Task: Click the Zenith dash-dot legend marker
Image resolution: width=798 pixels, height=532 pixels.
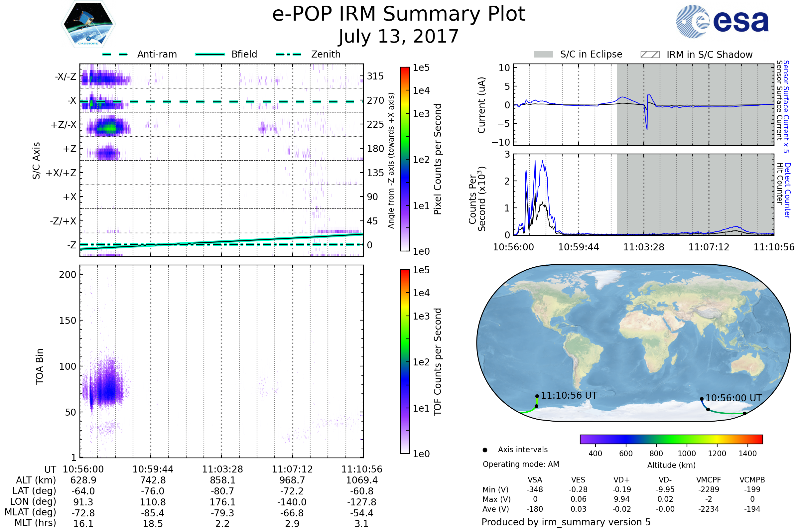Action: click(x=289, y=54)
